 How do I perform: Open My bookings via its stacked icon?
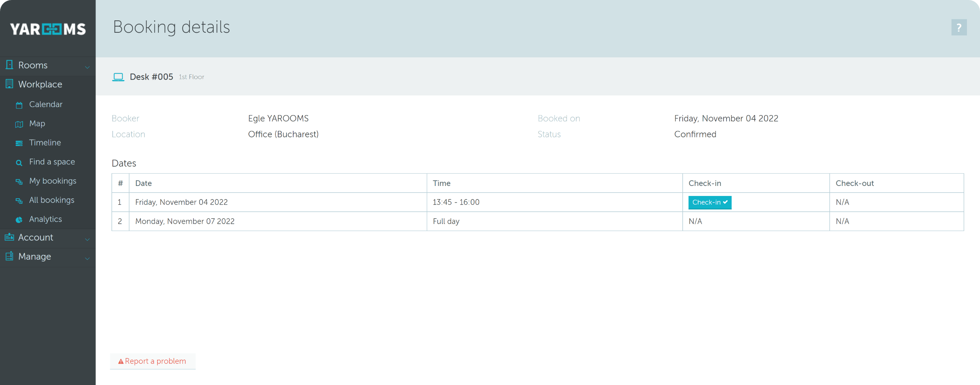pos(19,181)
